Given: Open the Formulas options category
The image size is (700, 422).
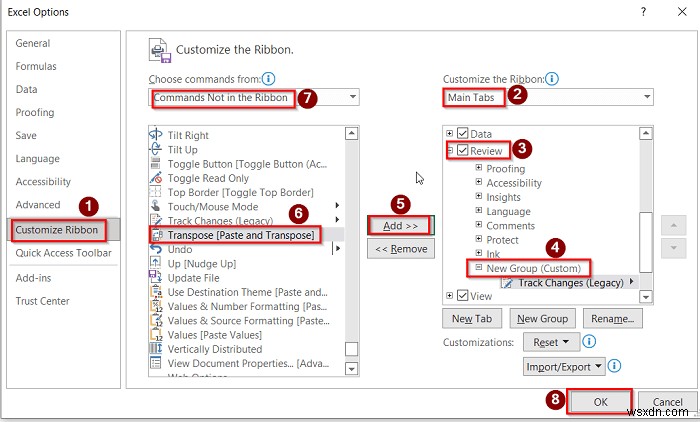Looking at the screenshot, I should click(x=36, y=67).
